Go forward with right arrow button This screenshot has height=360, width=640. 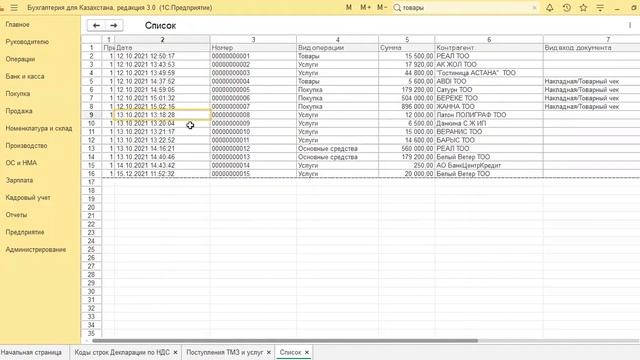click(x=114, y=25)
